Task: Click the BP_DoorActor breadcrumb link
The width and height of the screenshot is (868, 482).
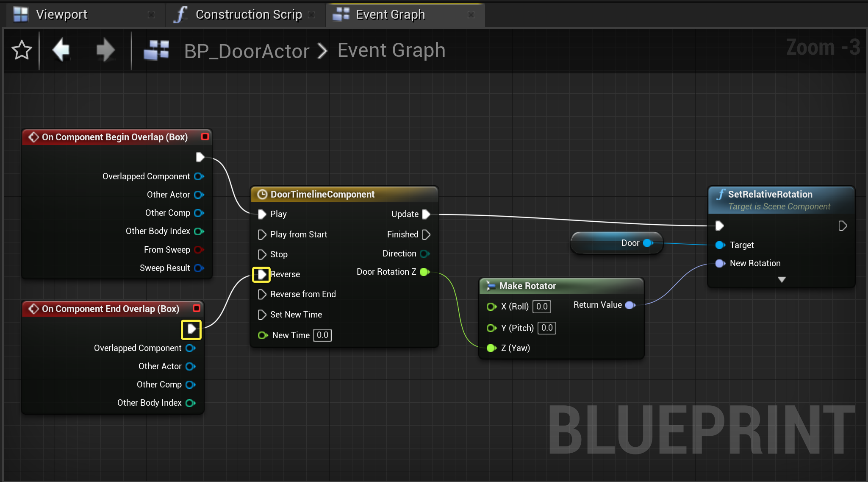Action: 247,51
